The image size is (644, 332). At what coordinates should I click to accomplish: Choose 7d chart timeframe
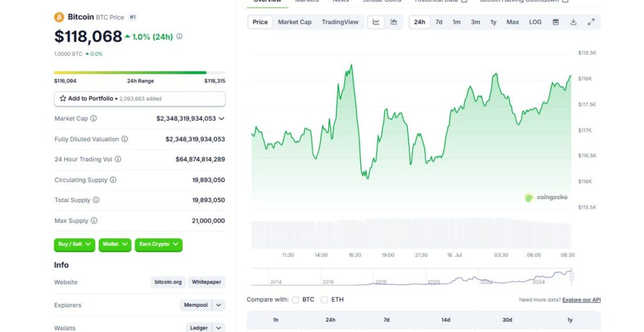[439, 22]
